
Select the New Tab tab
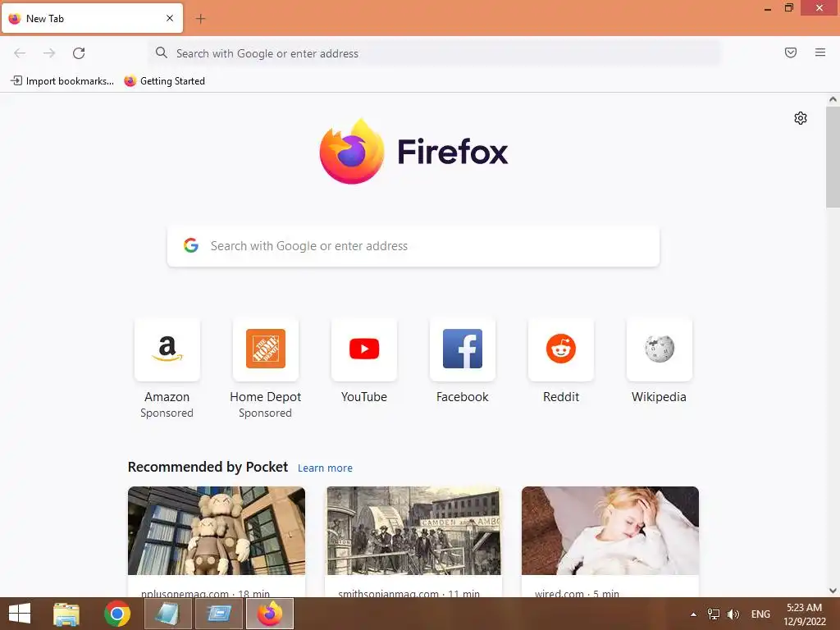coord(92,18)
